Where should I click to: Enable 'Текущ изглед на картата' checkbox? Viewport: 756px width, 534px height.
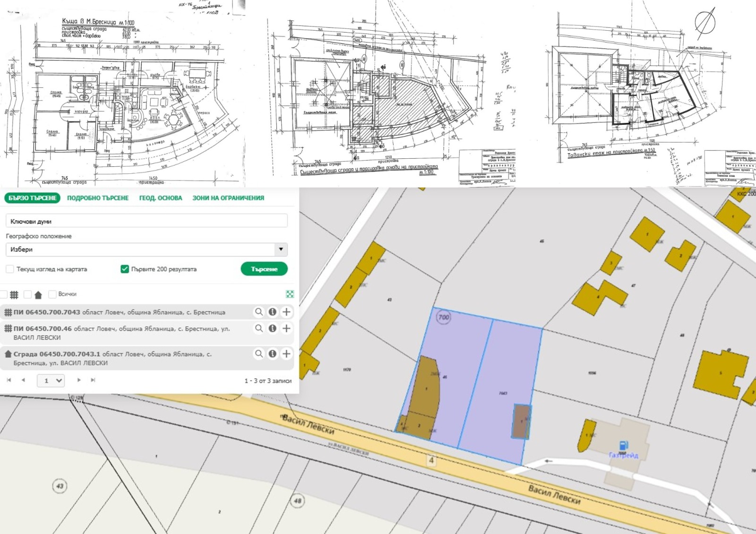coord(10,269)
